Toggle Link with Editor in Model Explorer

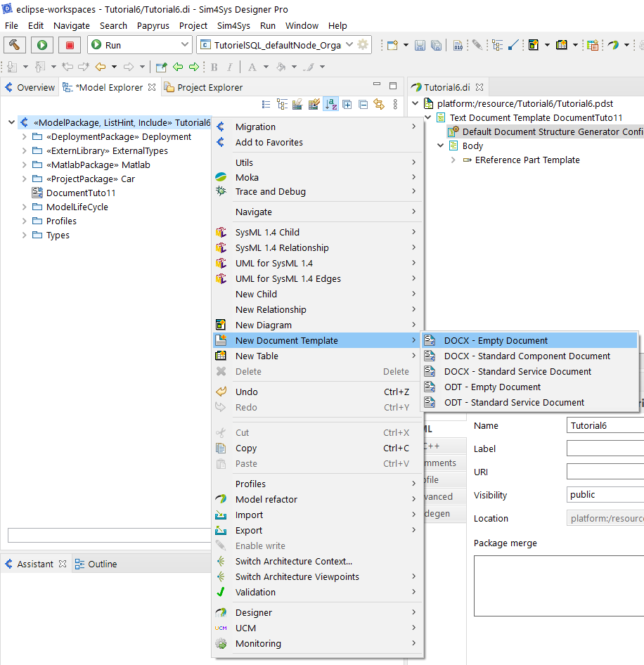click(x=379, y=104)
